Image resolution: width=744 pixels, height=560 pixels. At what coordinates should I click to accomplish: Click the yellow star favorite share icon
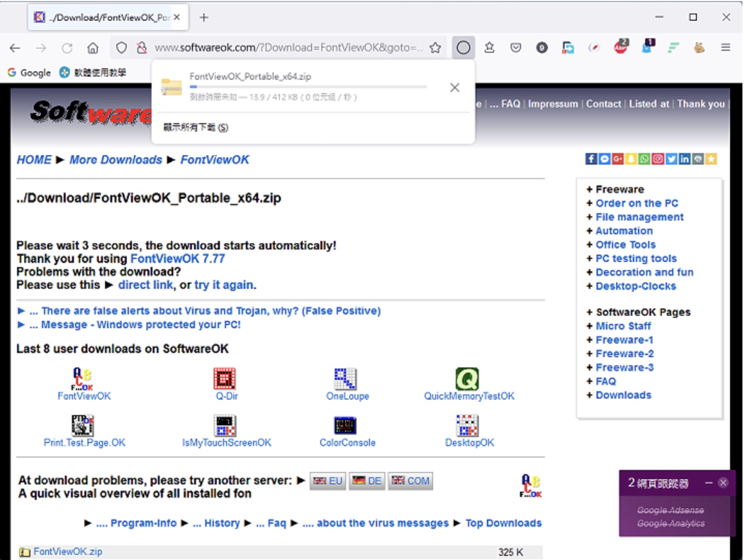[x=711, y=159]
